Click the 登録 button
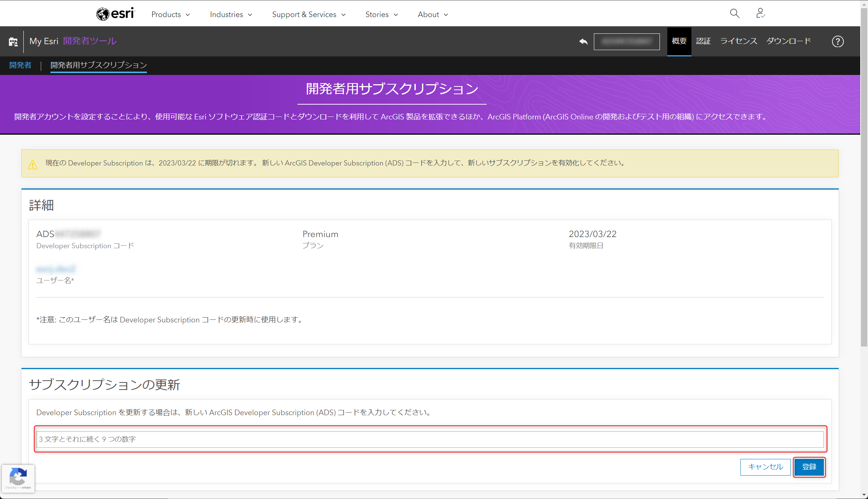The image size is (868, 499). [x=809, y=467]
